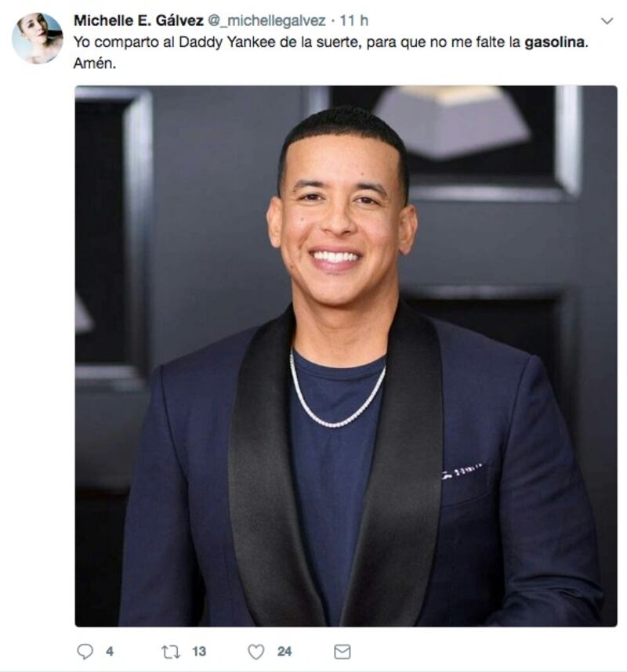Open Michelle E. Gálvez's profile avatar
Image resolution: width=627 pixels, height=672 pixels.
click(x=38, y=38)
